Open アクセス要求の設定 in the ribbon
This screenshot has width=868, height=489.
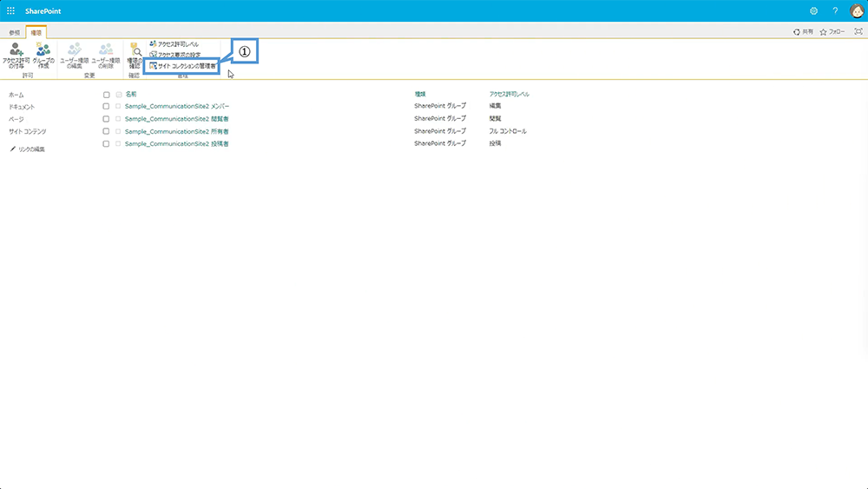coord(175,55)
